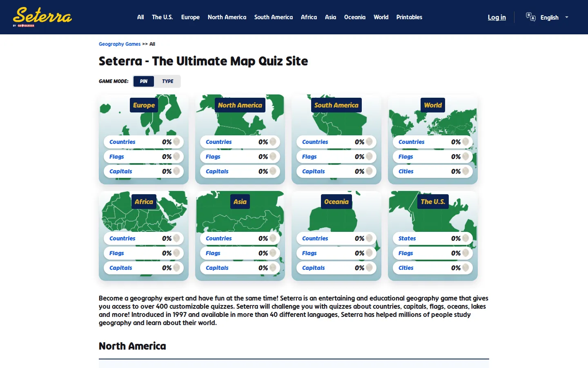Click medal icon in South America Capitals row
This screenshot has height=368, width=588.
[x=369, y=171]
